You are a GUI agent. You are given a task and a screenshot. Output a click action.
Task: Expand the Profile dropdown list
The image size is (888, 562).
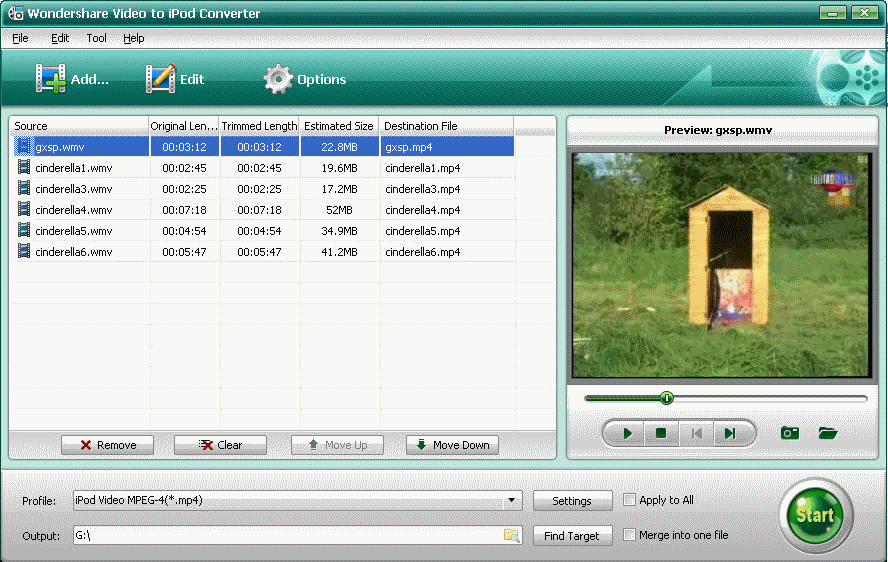pos(512,501)
